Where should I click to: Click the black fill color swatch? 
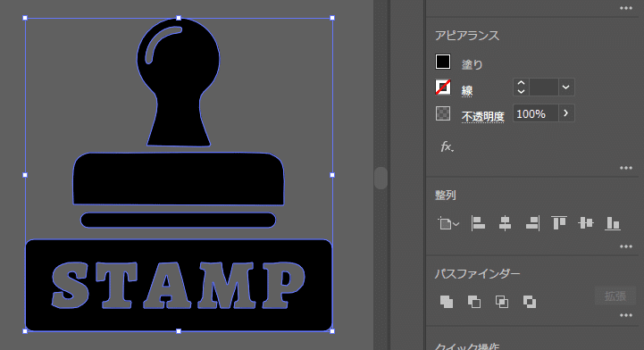[443, 62]
